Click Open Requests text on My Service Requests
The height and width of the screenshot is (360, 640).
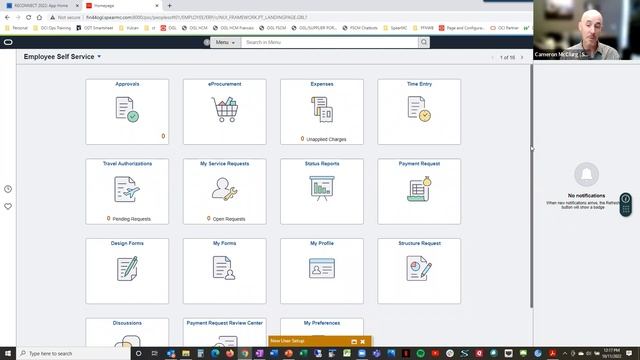click(229, 219)
